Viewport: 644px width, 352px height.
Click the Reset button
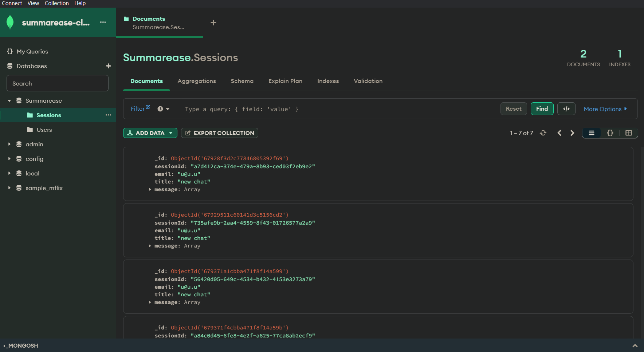click(x=514, y=109)
